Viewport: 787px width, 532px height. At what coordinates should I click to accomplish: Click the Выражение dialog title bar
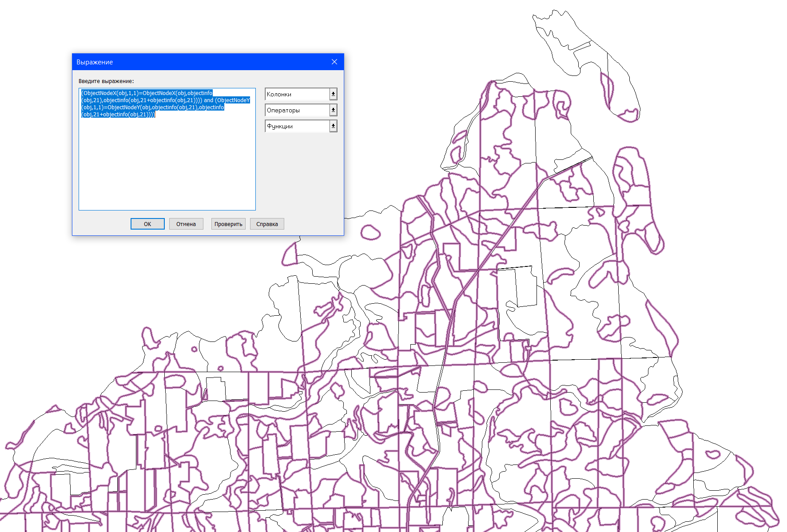coord(208,62)
